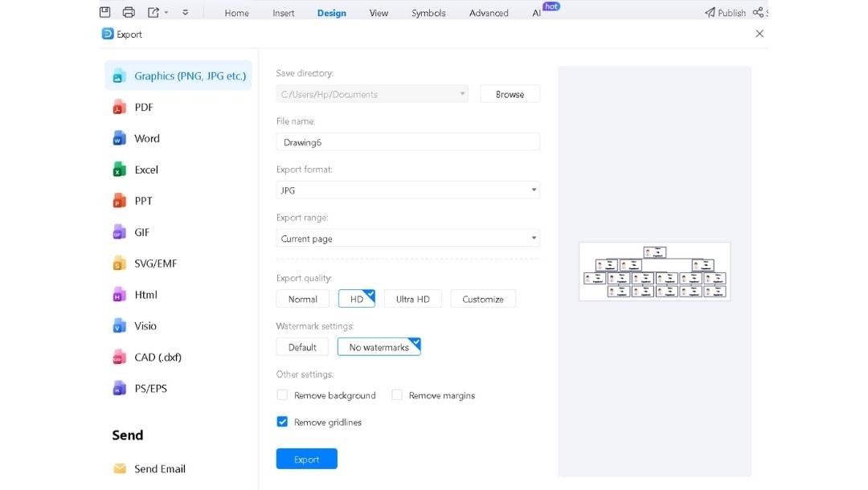
Task: Select Default watermark setting
Action: (302, 347)
